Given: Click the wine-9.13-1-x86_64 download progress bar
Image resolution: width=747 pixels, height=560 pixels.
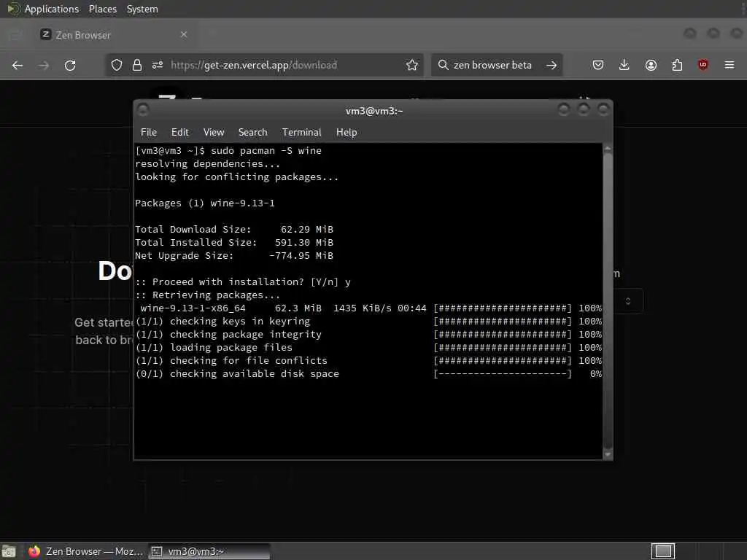Looking at the screenshot, I should click(502, 308).
